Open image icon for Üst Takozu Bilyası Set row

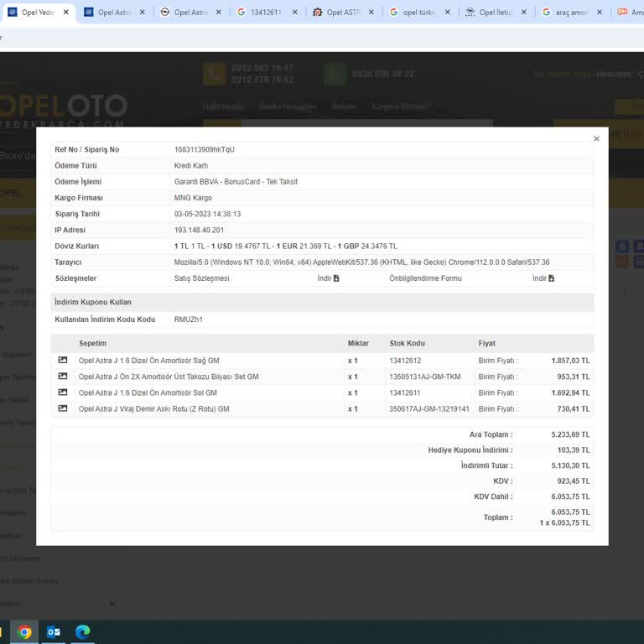63,377
